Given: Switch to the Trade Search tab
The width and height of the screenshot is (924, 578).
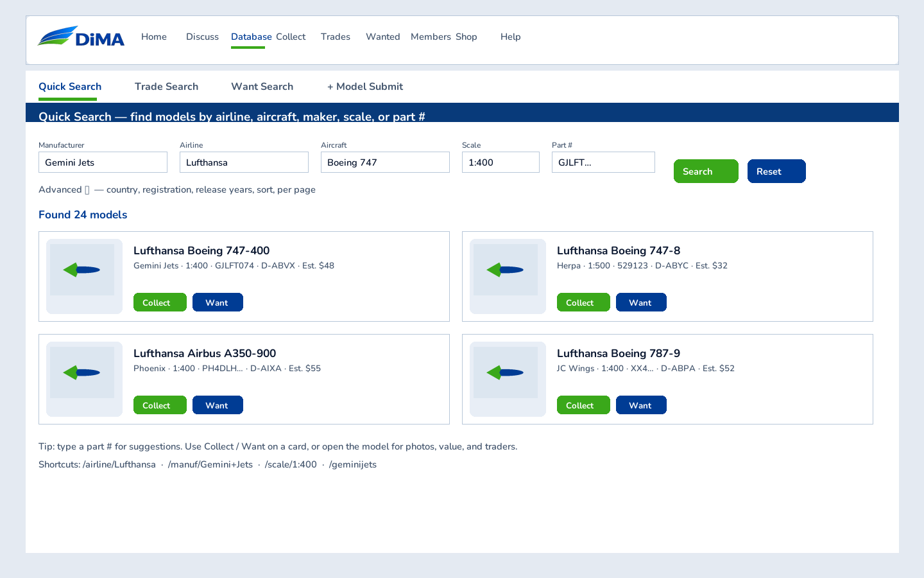Looking at the screenshot, I should [x=166, y=87].
